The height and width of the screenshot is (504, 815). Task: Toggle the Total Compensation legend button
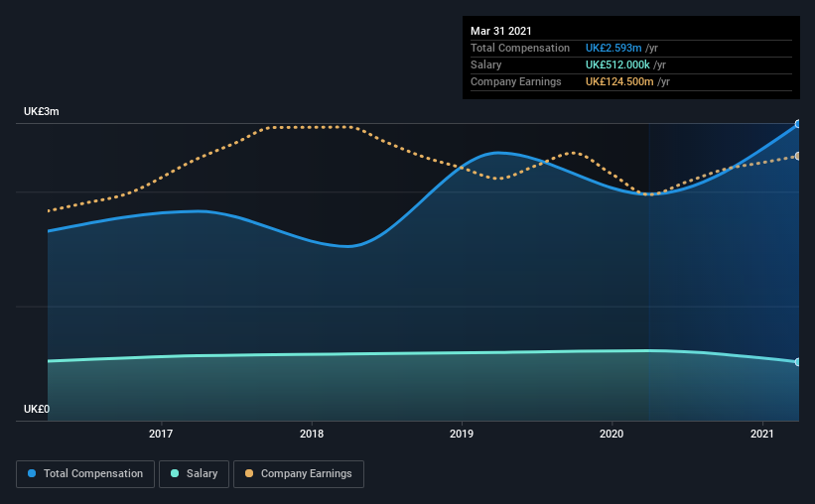pos(85,474)
